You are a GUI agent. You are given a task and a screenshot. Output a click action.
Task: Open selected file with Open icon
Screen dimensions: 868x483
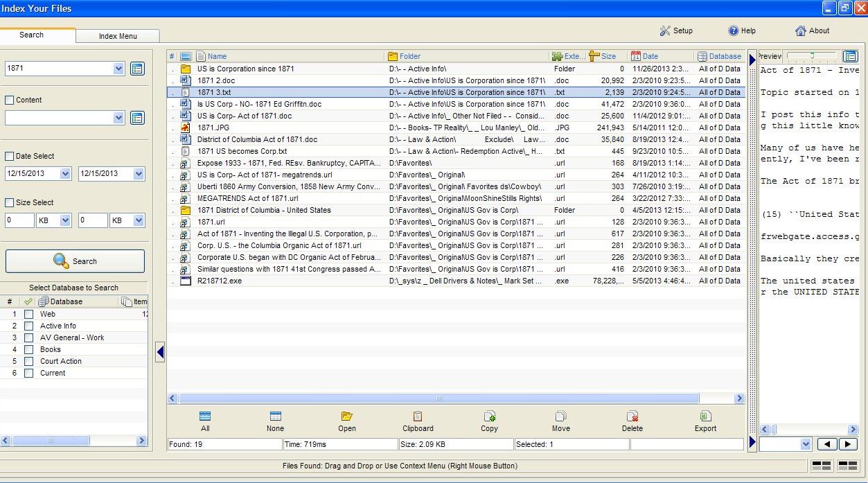tap(347, 416)
